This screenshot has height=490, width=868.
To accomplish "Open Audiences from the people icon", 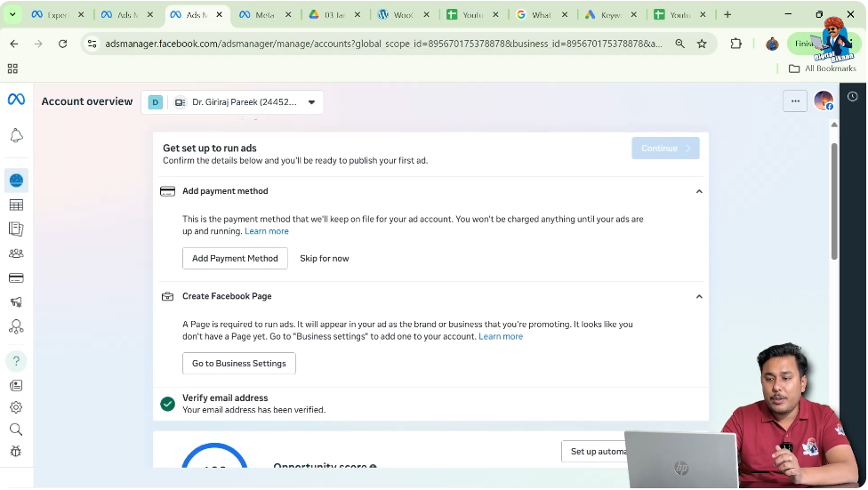I will click(x=16, y=253).
